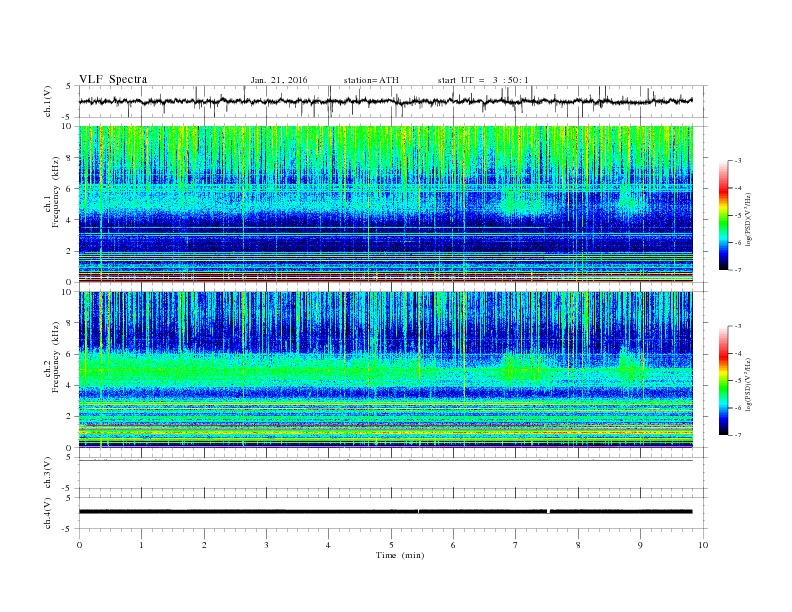
Task: Click the log(PSD) label beside ch.1 colour bar
Action: 748,219
